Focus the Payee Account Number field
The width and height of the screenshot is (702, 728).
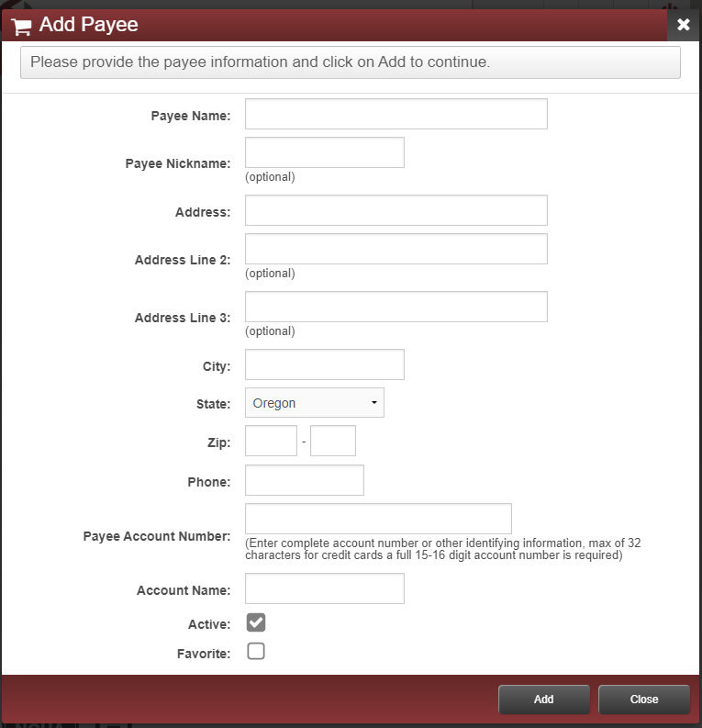[378, 519]
